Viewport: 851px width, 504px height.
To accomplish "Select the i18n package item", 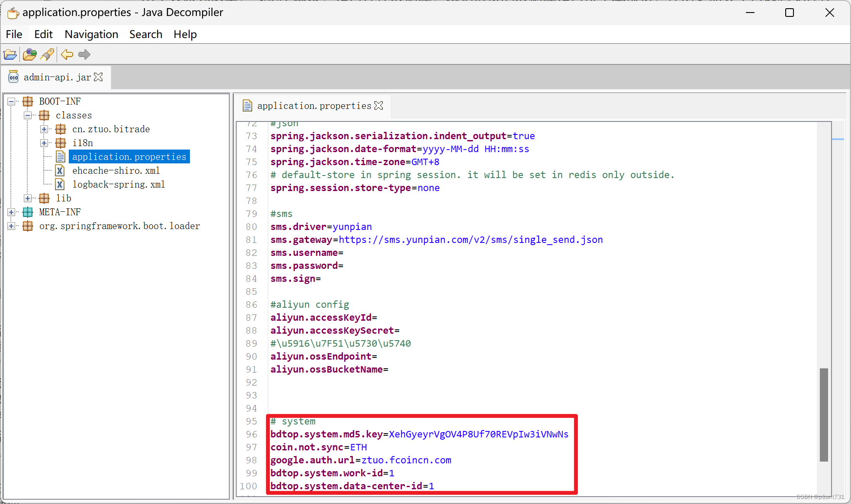I will tap(82, 143).
